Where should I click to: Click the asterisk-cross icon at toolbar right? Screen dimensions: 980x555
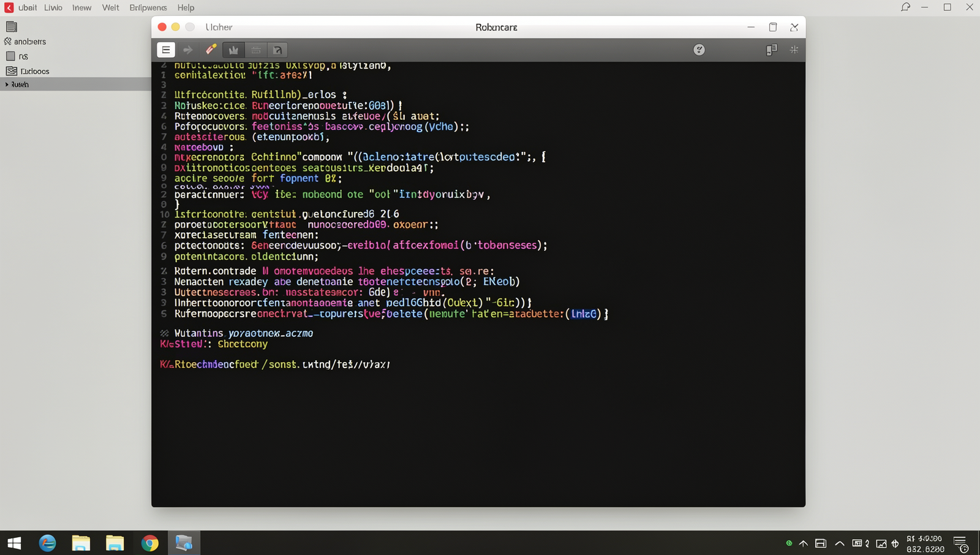(x=794, y=50)
